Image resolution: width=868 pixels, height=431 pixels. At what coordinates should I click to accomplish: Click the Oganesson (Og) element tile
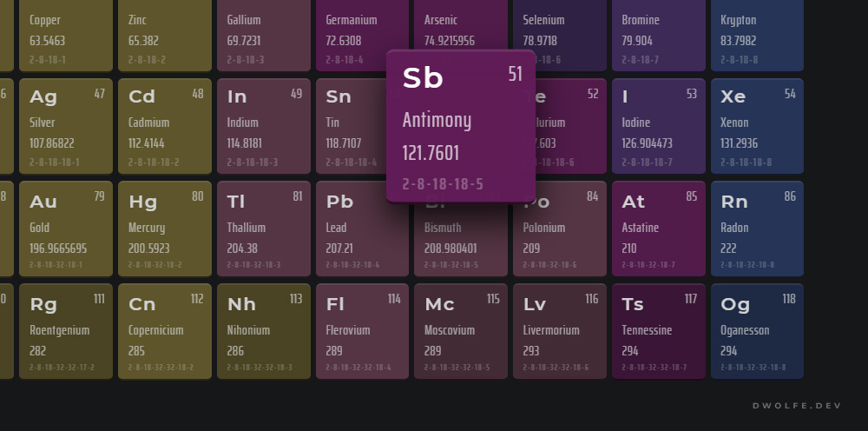tap(757, 331)
